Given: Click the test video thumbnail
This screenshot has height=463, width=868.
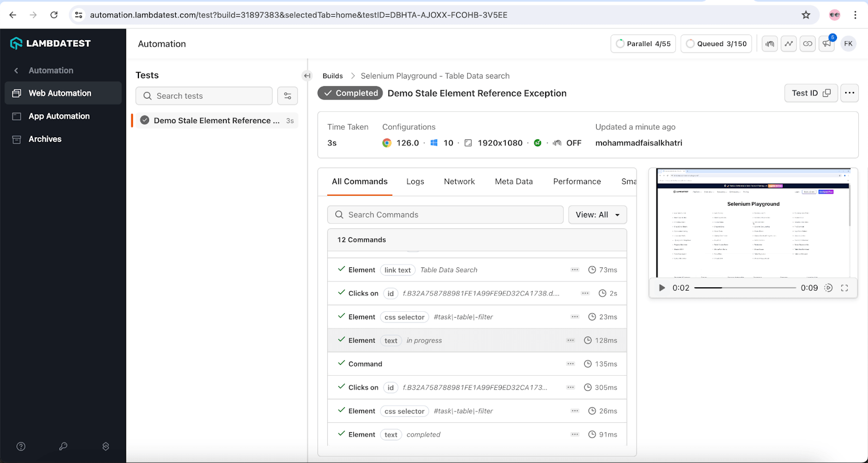Looking at the screenshot, I should [754, 223].
